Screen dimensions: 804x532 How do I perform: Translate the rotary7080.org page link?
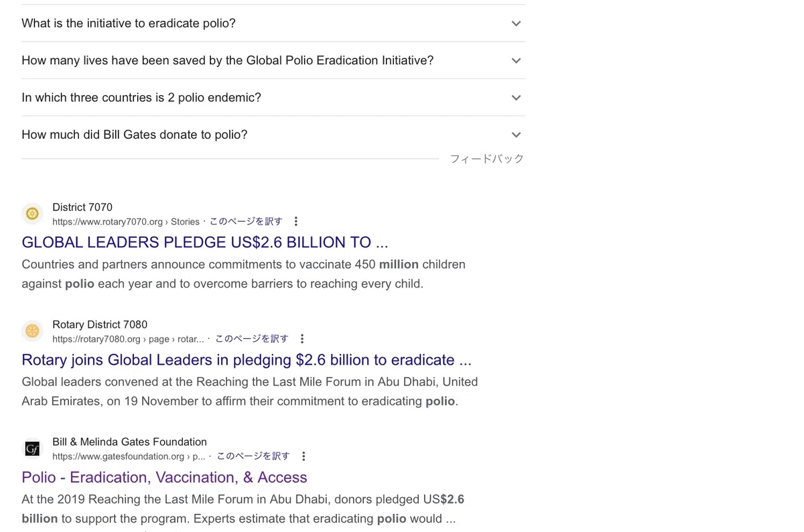tap(252, 339)
